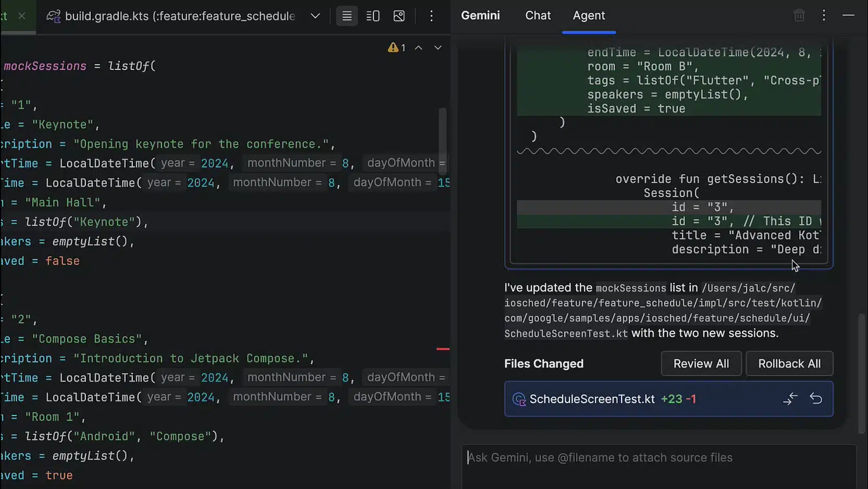Close the partially visible editor tab

point(21,16)
